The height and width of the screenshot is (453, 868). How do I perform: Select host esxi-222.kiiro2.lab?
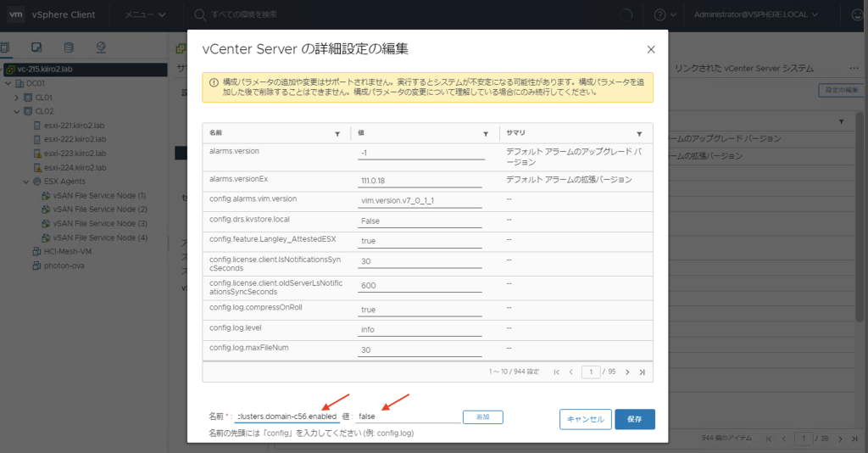point(75,140)
